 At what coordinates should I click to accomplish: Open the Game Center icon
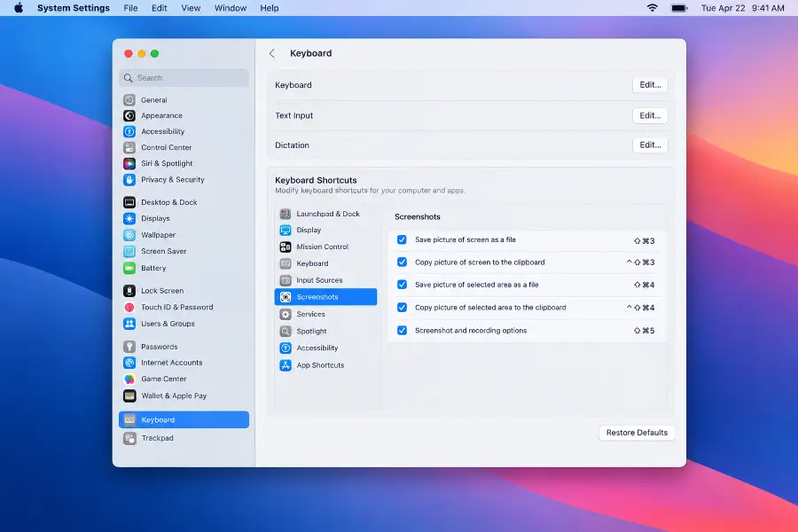(x=129, y=379)
